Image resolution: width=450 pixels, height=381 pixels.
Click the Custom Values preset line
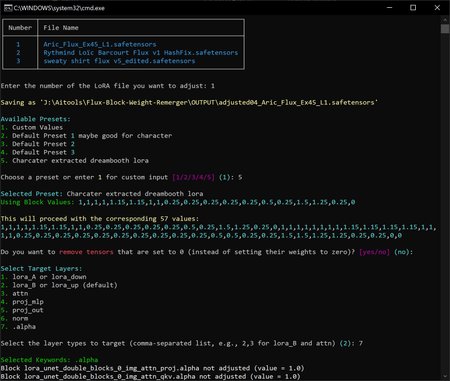click(x=32, y=127)
